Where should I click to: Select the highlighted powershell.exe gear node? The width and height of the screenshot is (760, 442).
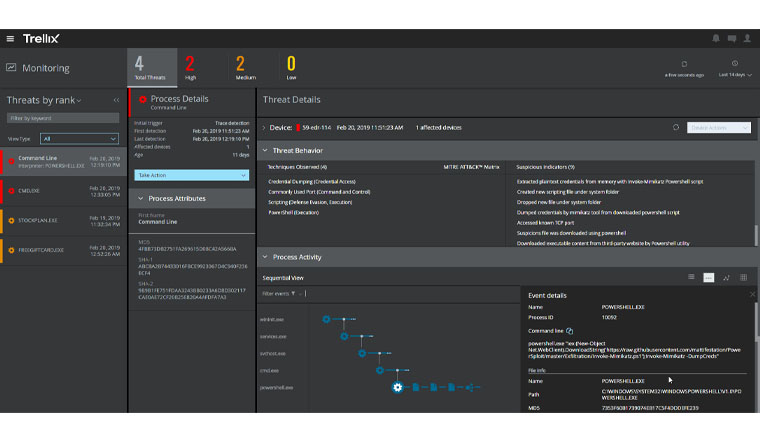(397, 387)
